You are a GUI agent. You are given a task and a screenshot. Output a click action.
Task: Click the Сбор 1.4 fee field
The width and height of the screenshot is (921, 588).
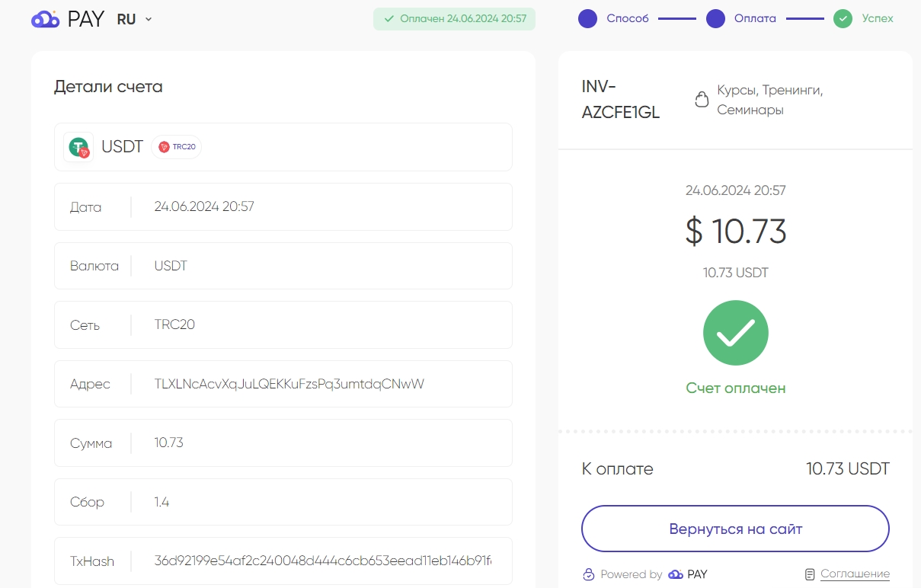(x=283, y=502)
